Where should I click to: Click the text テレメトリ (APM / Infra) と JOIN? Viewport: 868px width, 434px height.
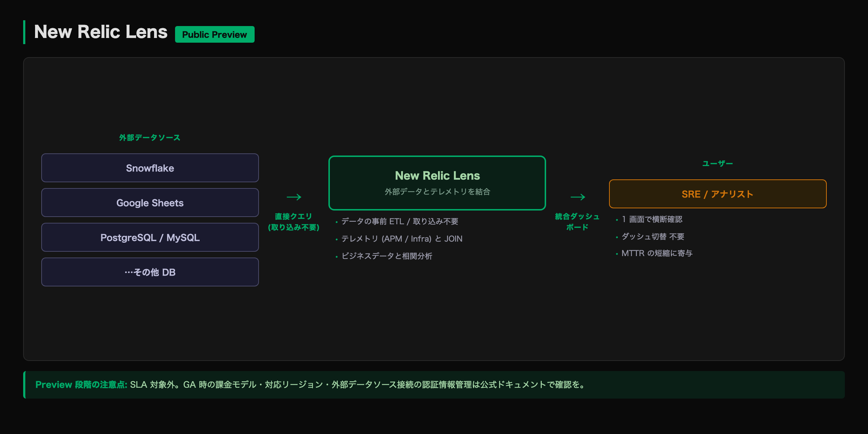coord(402,239)
